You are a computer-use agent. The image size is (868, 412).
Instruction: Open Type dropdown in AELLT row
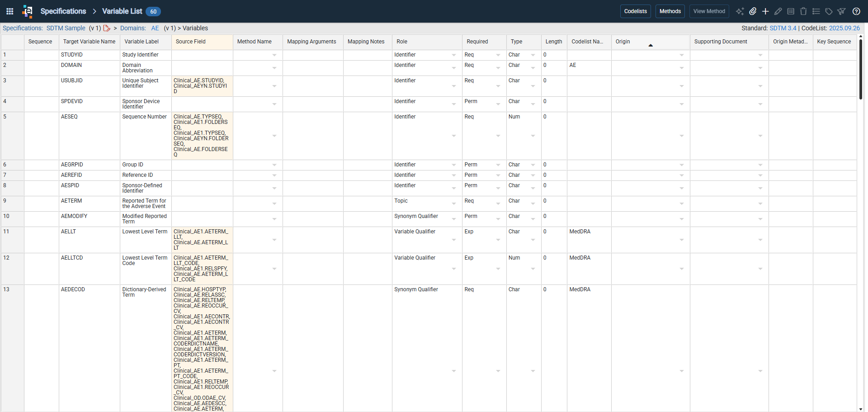pos(533,240)
